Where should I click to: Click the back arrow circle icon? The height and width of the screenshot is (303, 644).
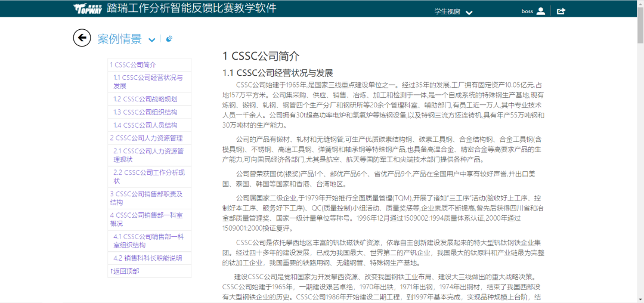point(82,38)
